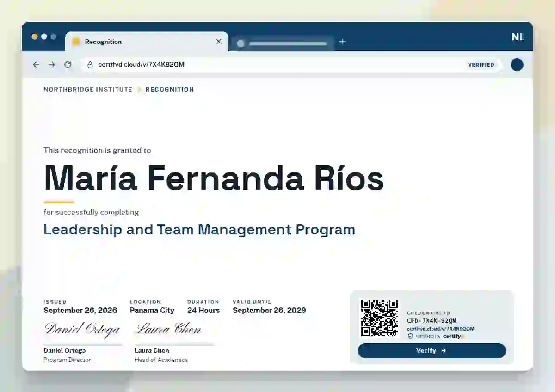Click the yellow favicon on Recognition tab
The width and height of the screenshot is (555, 392).
(76, 42)
